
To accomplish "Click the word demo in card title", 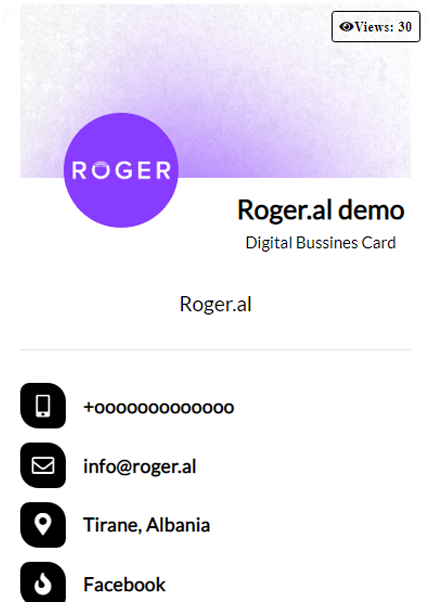I will [x=371, y=210].
